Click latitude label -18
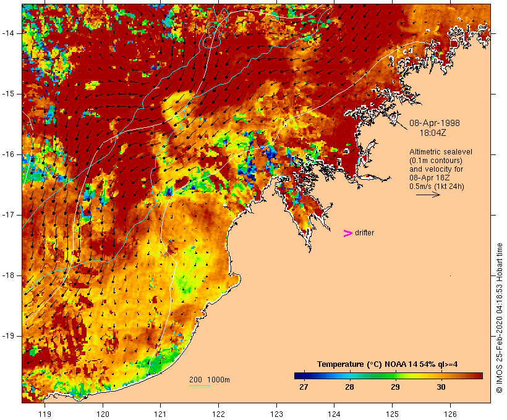The image size is (507, 420). pos(8,275)
